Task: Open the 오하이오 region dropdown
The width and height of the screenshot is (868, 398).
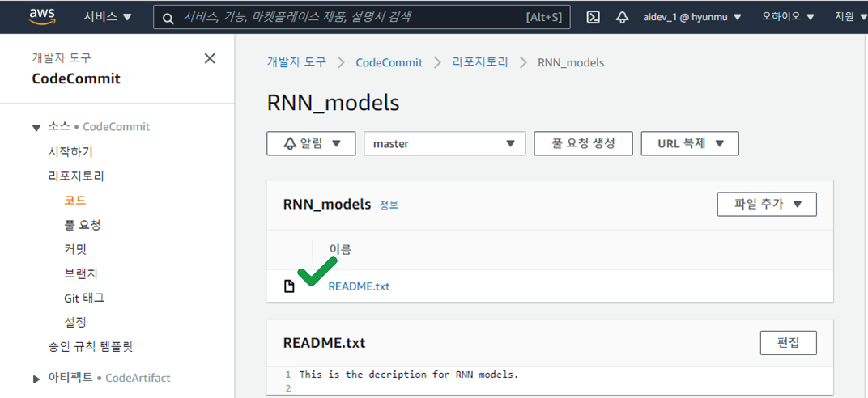Action: (x=788, y=17)
